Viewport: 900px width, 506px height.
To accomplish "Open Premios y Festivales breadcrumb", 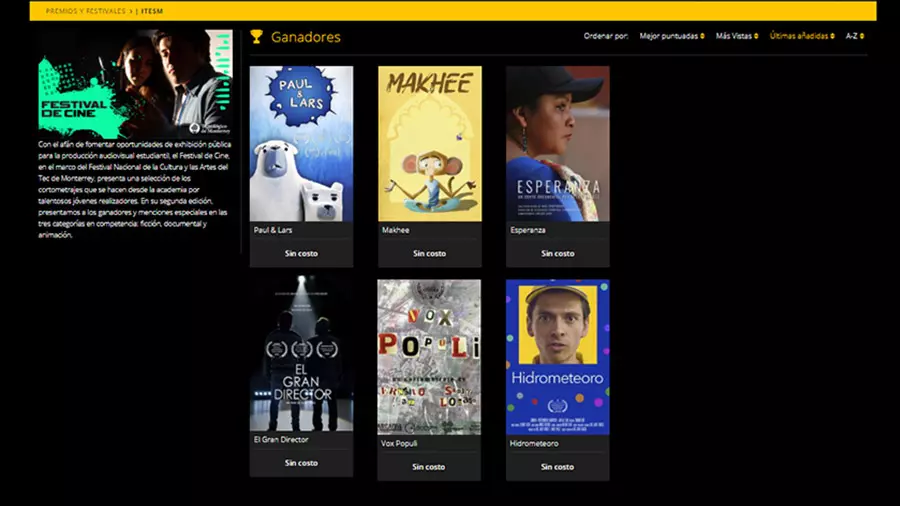I will [x=86, y=11].
